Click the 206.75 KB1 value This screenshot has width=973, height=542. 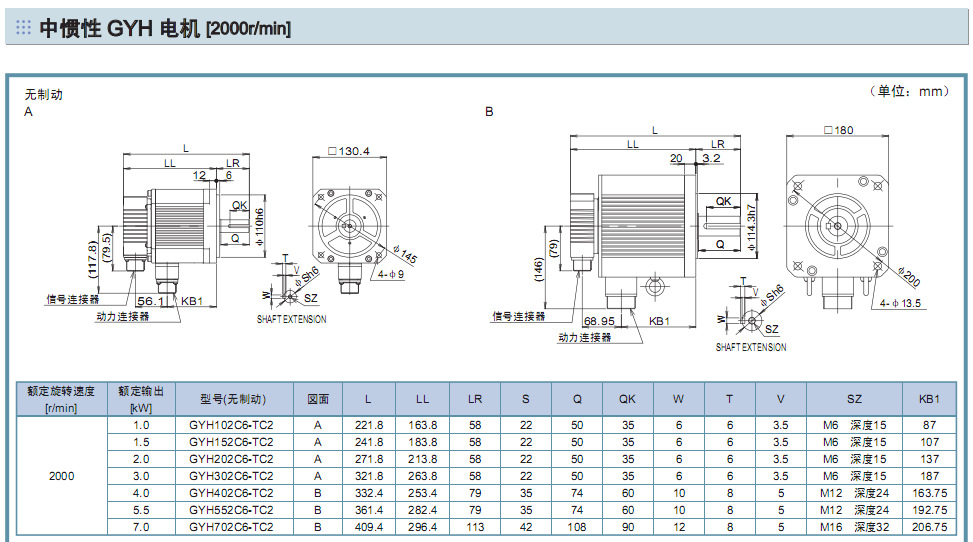point(929,527)
